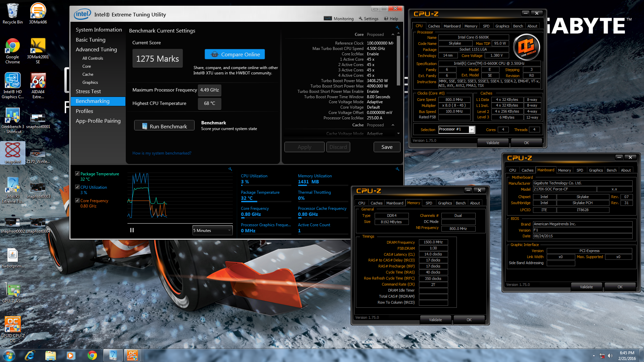Viewport: 644px width, 362px height.
Task: Open the XTU Help menu
Action: (x=391, y=19)
